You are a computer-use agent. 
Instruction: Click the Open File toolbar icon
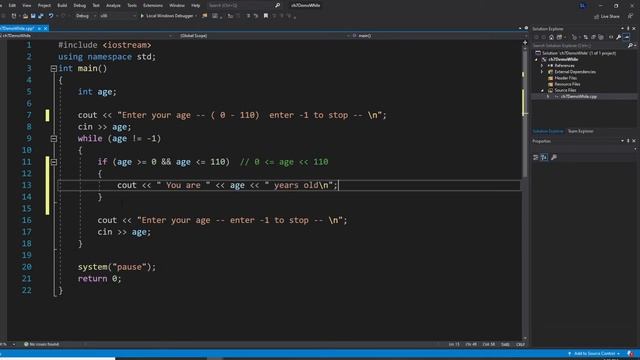click(x=25, y=16)
